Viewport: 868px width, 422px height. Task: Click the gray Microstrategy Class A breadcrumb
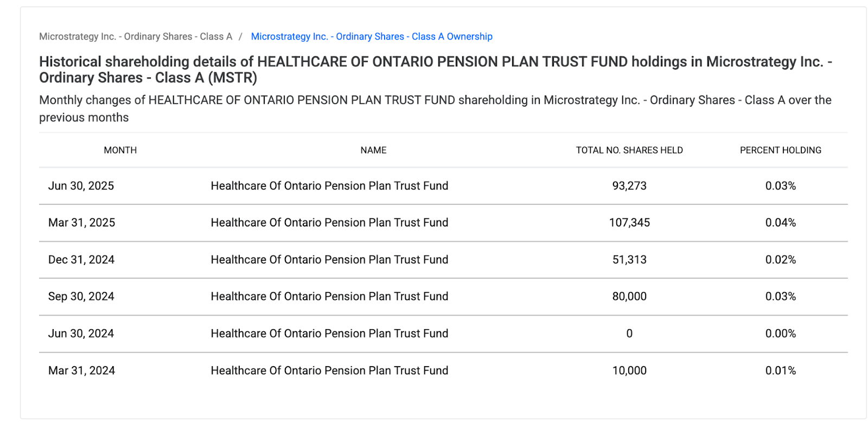136,36
